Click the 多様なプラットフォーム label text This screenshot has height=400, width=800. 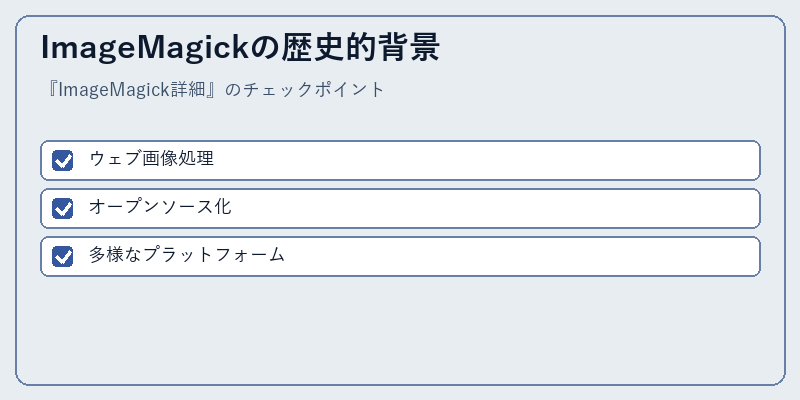[x=187, y=255]
